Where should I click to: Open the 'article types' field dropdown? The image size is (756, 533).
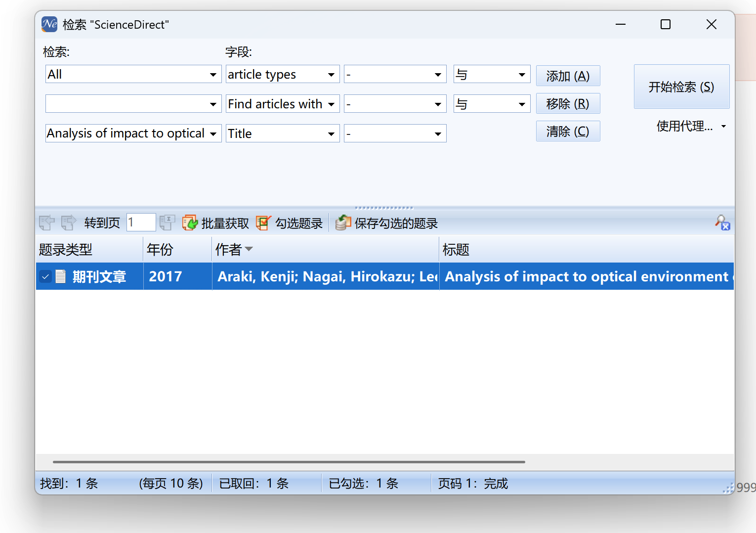(x=331, y=75)
